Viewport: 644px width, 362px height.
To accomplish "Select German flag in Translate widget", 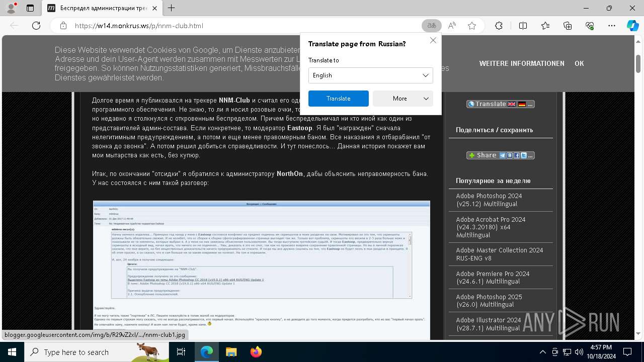I will point(522,104).
